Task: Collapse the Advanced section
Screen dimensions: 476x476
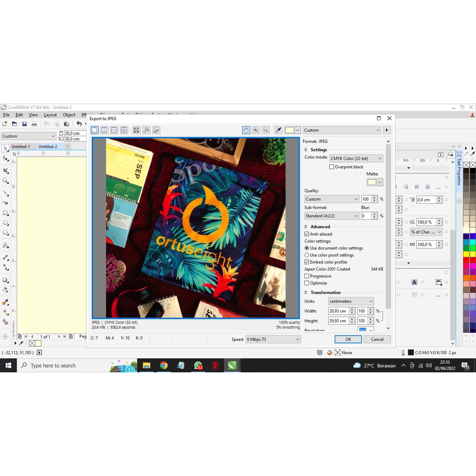Action: pyautogui.click(x=306, y=227)
